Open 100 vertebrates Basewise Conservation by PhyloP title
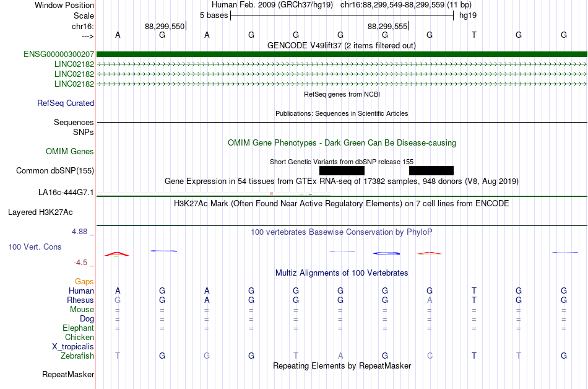Screen dimensions: 588x389 coord(342,232)
